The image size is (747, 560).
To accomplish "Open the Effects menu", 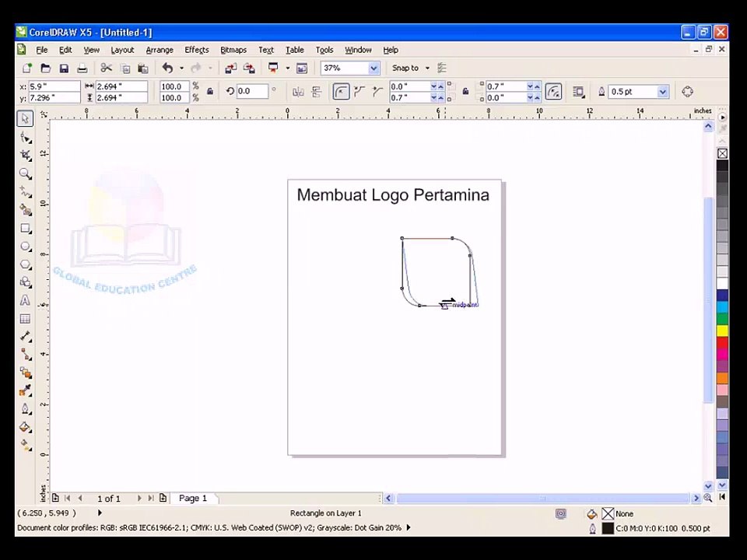I will (x=197, y=50).
